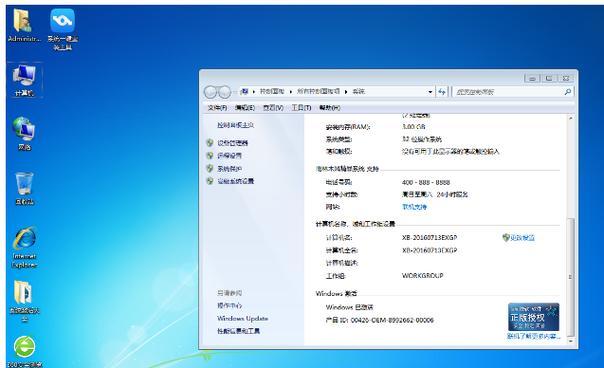Viewport: 604px width, 368px height.
Task: Open the 文件(F) menu
Action: (x=217, y=108)
